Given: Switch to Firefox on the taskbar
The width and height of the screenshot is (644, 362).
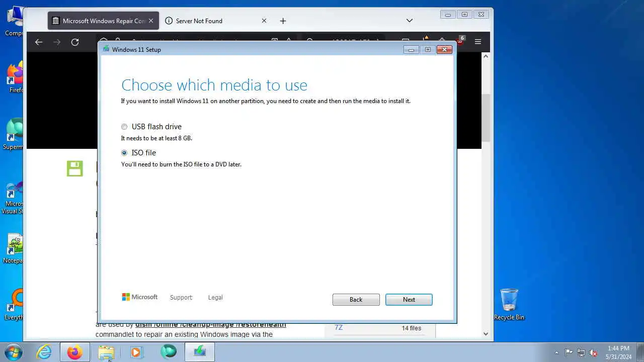Looking at the screenshot, I should pos(74,352).
